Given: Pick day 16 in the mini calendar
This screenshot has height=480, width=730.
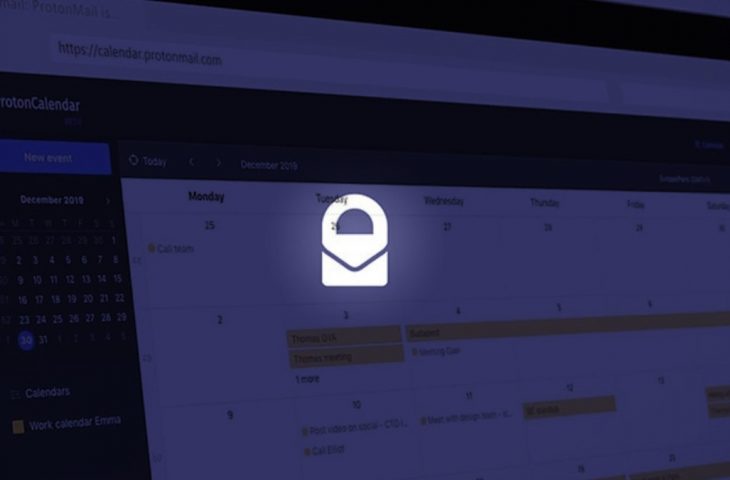Looking at the screenshot, I should tap(22, 300).
